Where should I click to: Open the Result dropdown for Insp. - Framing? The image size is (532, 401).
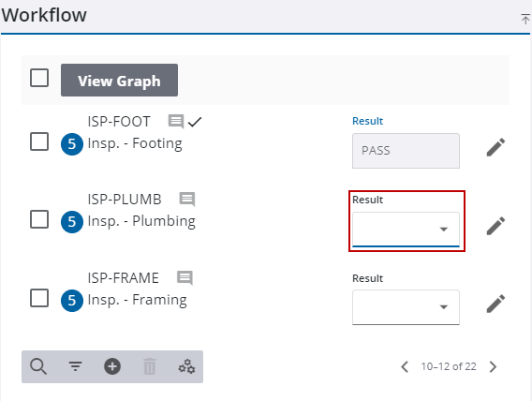tap(406, 307)
